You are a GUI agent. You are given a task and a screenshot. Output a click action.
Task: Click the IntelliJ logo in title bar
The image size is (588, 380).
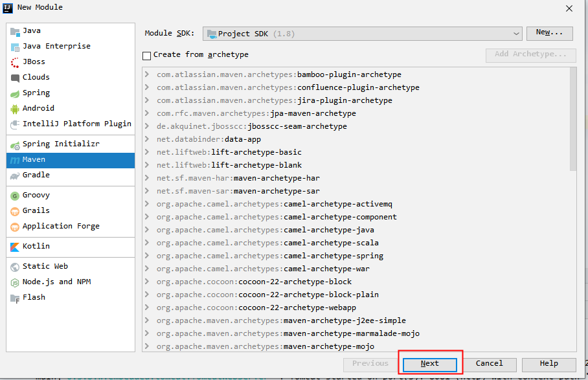point(8,8)
